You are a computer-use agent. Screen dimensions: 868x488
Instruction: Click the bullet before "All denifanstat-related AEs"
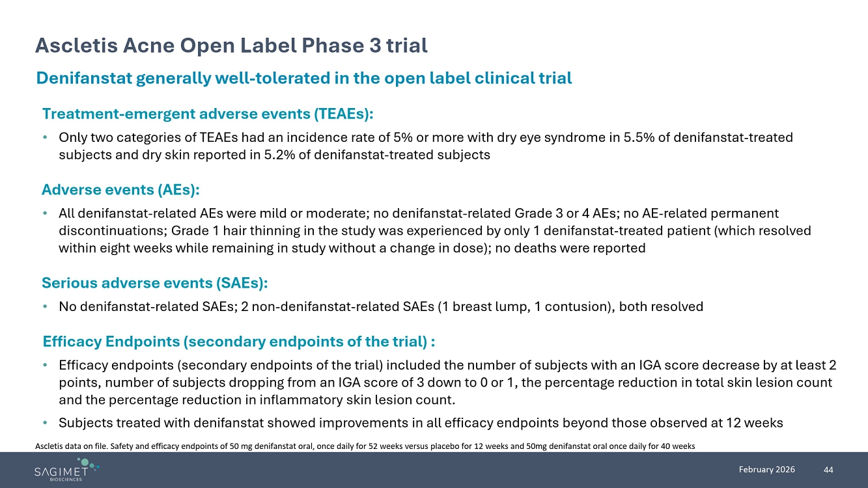pyautogui.click(x=44, y=213)
